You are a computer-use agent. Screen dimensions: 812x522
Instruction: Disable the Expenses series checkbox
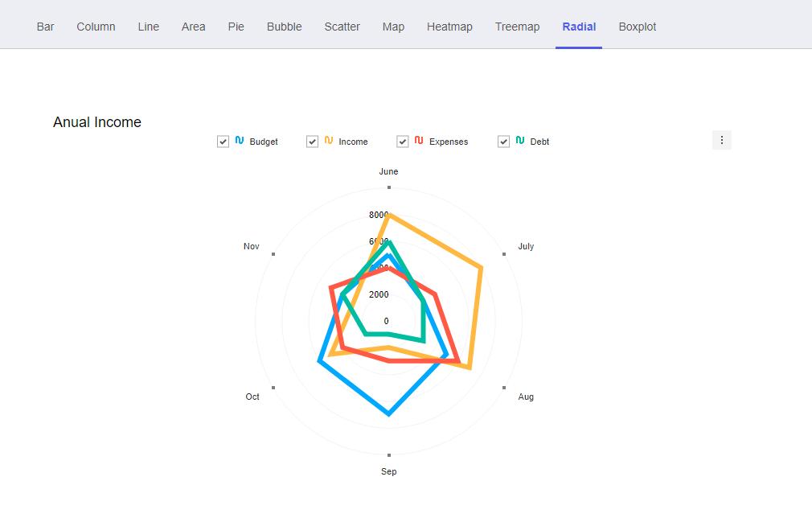click(x=403, y=142)
